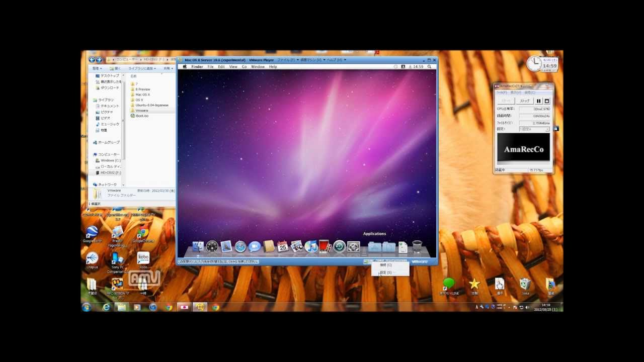The width and height of the screenshot is (644, 362).
Task: Open the Recycle Bin desktop icon
Action: [x=525, y=287]
